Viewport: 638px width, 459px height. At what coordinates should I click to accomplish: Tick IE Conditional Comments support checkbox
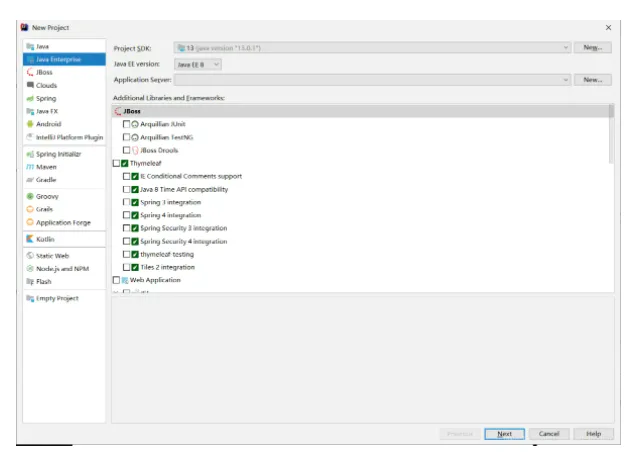(127, 176)
